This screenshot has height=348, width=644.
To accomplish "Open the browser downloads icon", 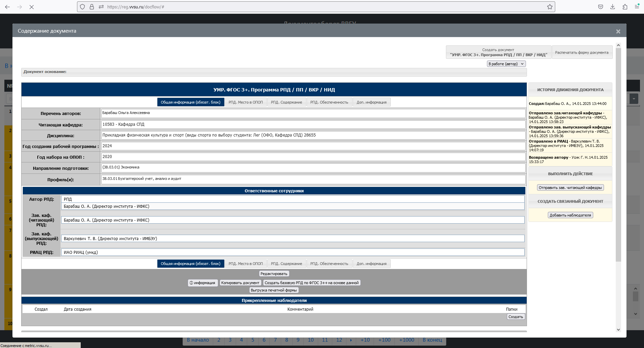I will click(x=612, y=7).
